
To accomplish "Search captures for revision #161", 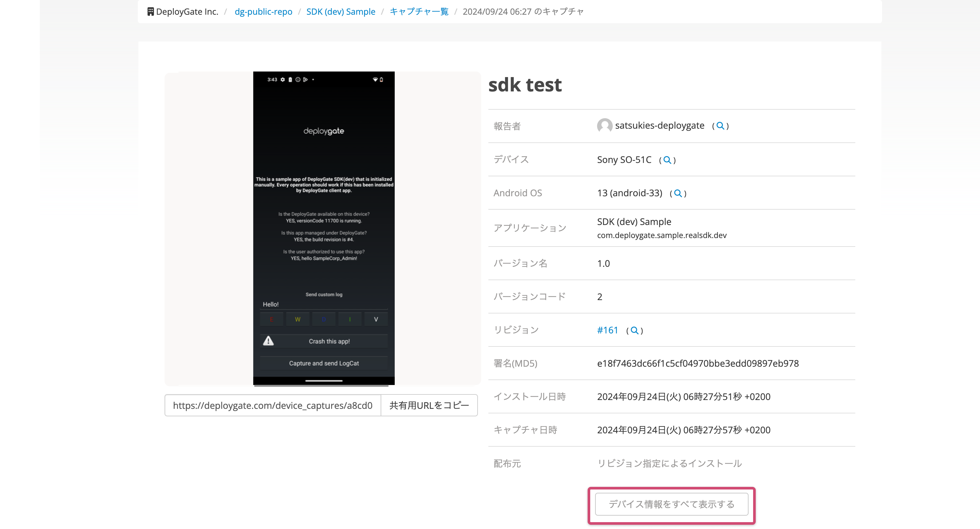I will [x=634, y=330].
